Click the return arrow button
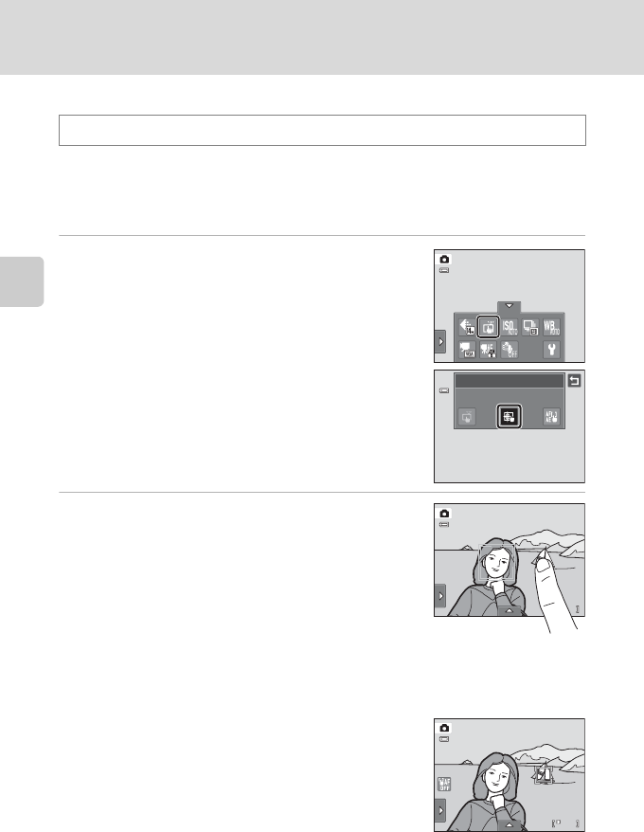 coord(574,380)
